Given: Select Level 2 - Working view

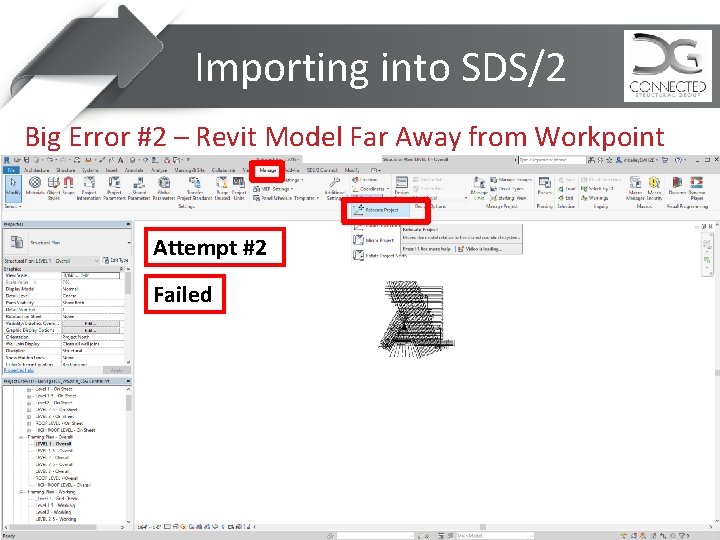Looking at the screenshot, I should coord(53,512).
